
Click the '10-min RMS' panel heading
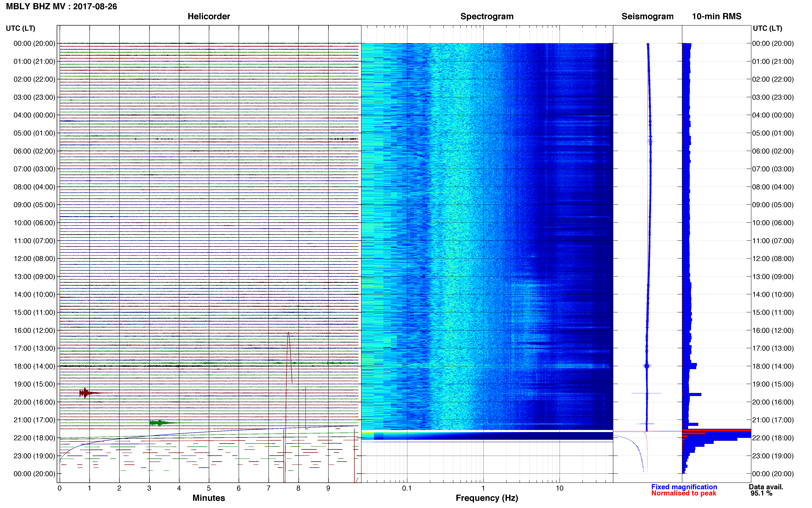[716, 16]
